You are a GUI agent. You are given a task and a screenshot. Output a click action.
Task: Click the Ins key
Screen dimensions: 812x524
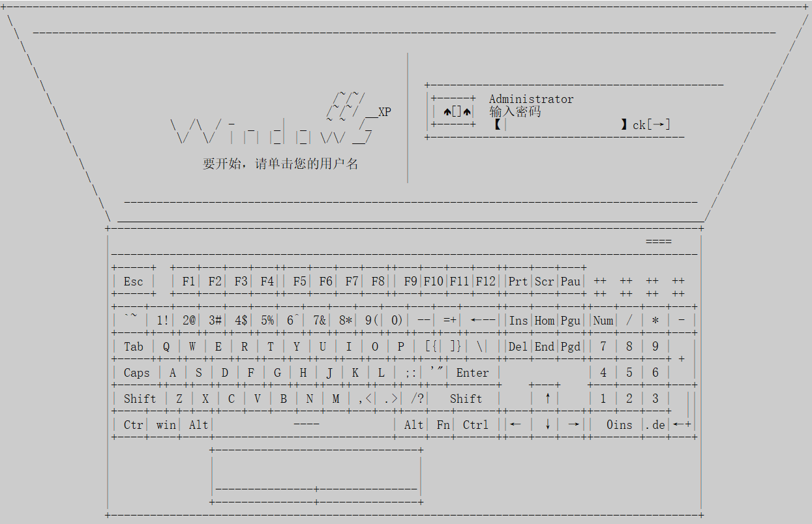coord(519,320)
